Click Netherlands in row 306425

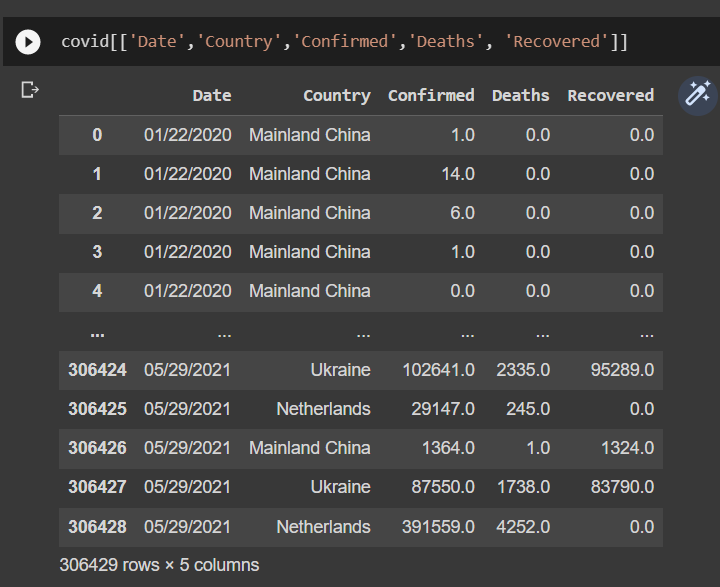[x=323, y=409]
